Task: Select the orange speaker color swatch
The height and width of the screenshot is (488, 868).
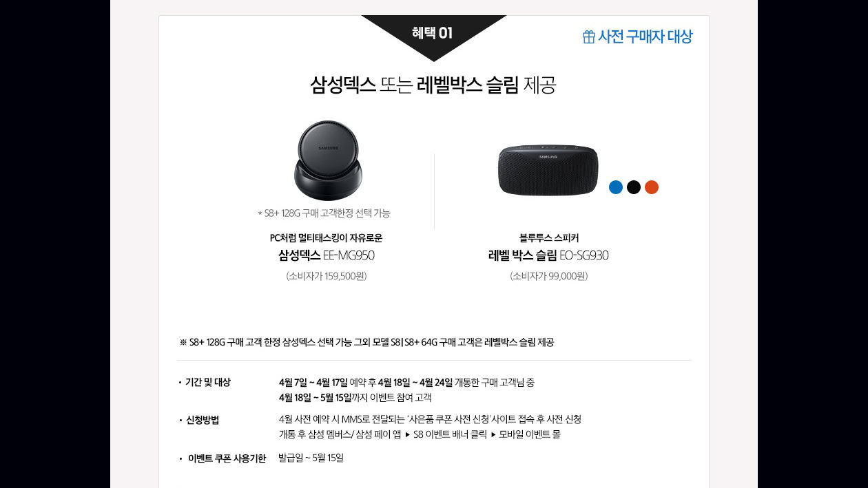Action: (x=652, y=187)
